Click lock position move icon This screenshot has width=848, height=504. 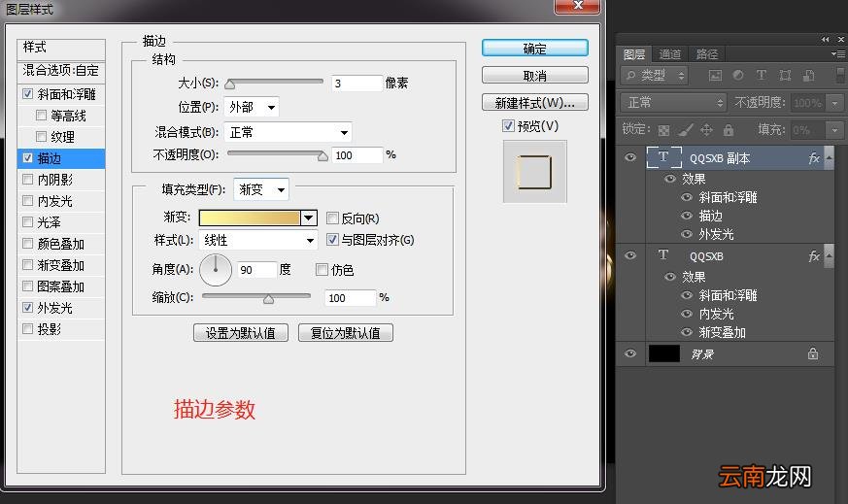[706, 130]
